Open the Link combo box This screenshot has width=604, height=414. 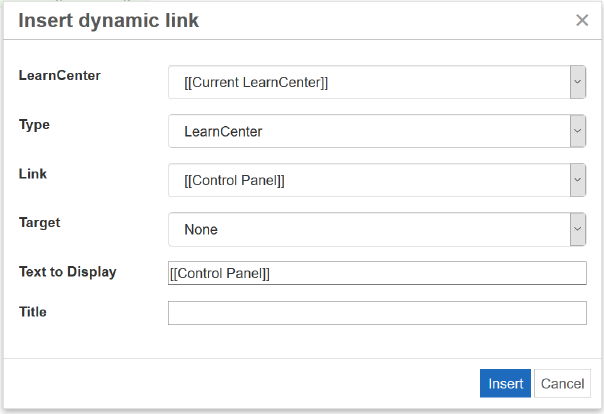pyautogui.click(x=368, y=180)
